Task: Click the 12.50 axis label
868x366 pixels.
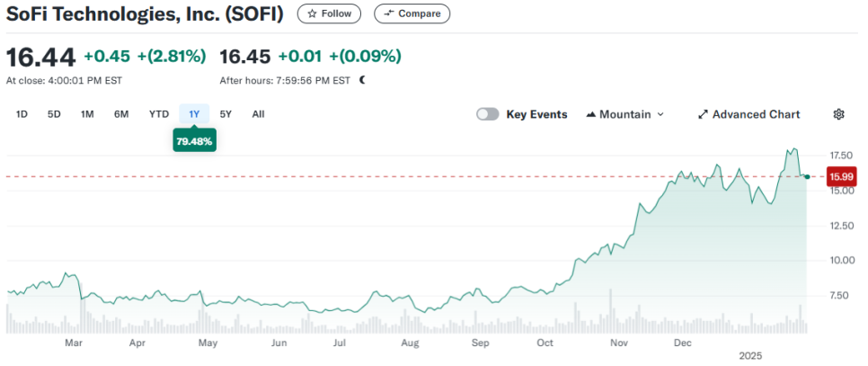Action: [840, 226]
